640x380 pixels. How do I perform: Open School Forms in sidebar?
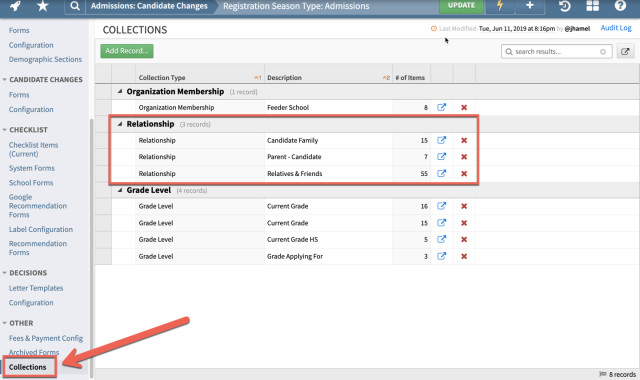[x=31, y=183]
